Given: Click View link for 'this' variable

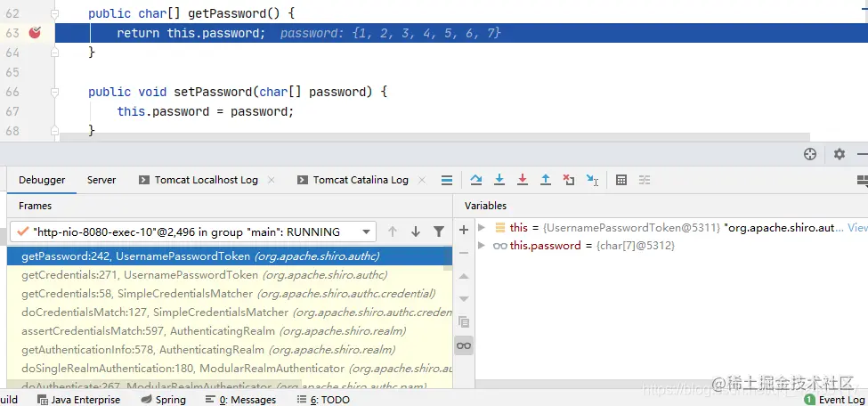Looking at the screenshot, I should (857, 227).
